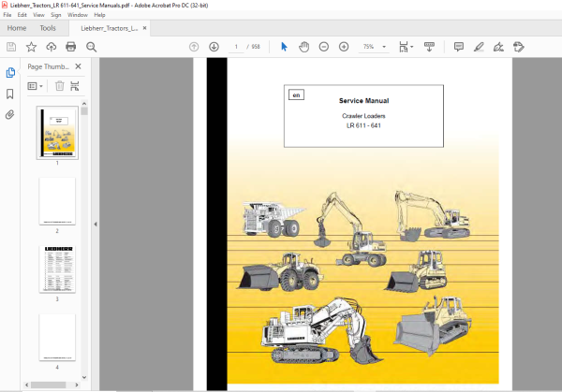
Task: Open the fit page scrolling options icon
Action: [404, 47]
